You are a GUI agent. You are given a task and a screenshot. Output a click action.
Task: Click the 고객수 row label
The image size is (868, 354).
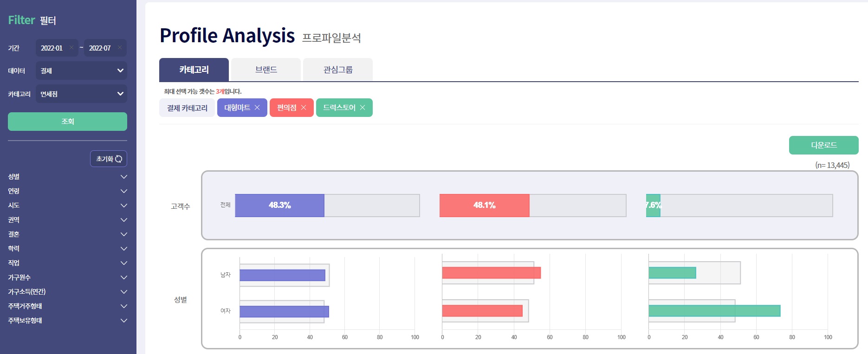[181, 206]
